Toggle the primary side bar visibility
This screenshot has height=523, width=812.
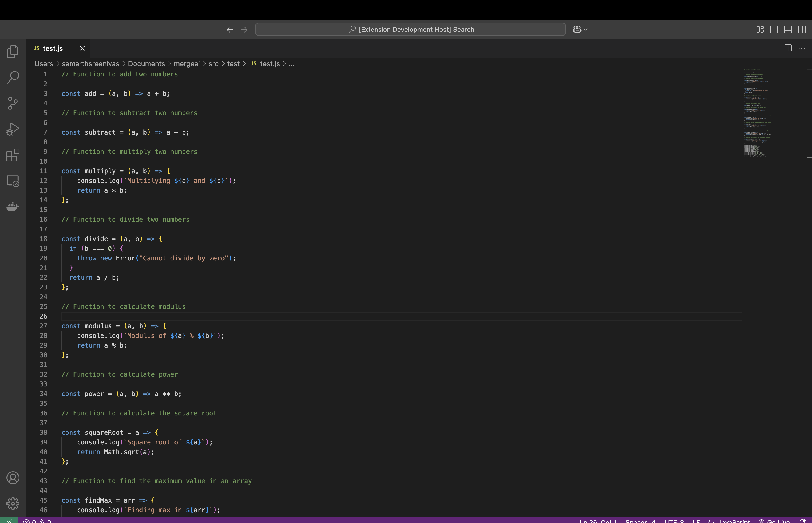773,30
